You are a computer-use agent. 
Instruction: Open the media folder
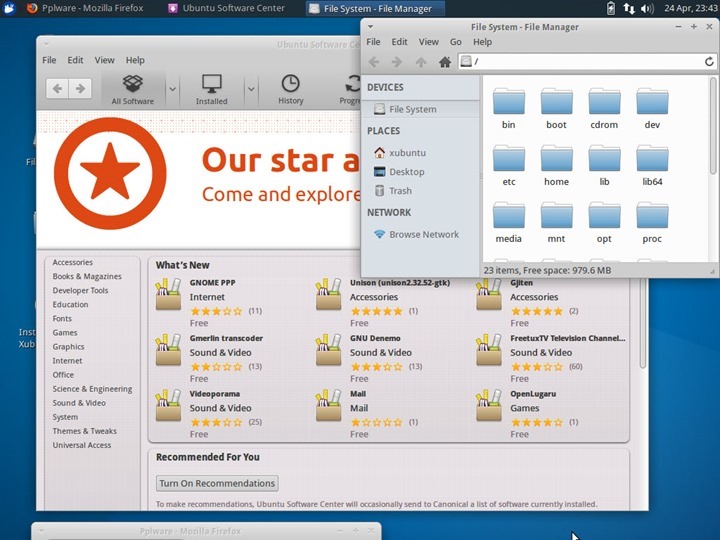tap(508, 223)
